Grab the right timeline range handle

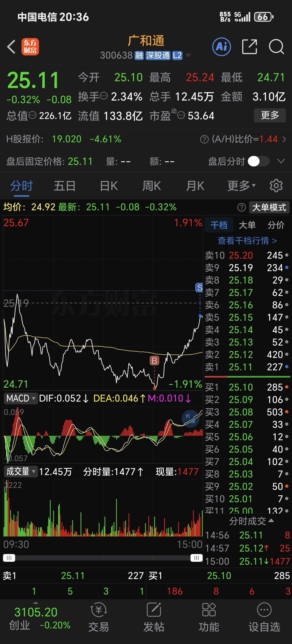(197, 558)
